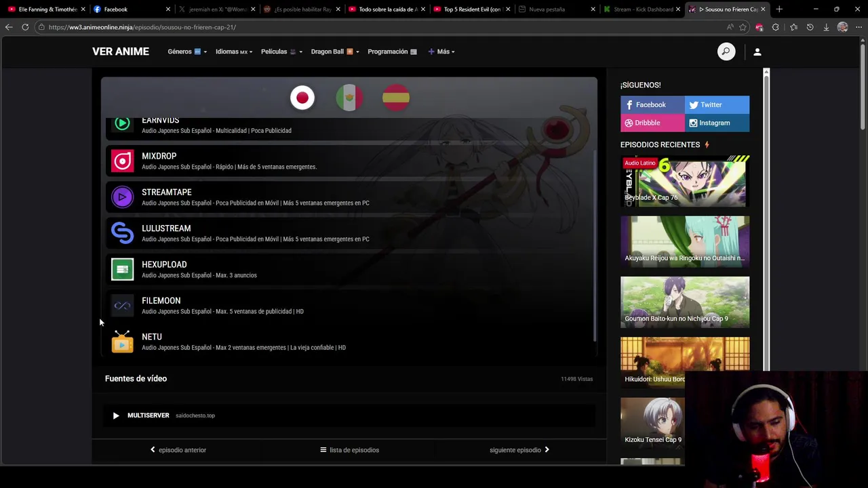Switch to Nueva pestaña tab

[x=555, y=9]
